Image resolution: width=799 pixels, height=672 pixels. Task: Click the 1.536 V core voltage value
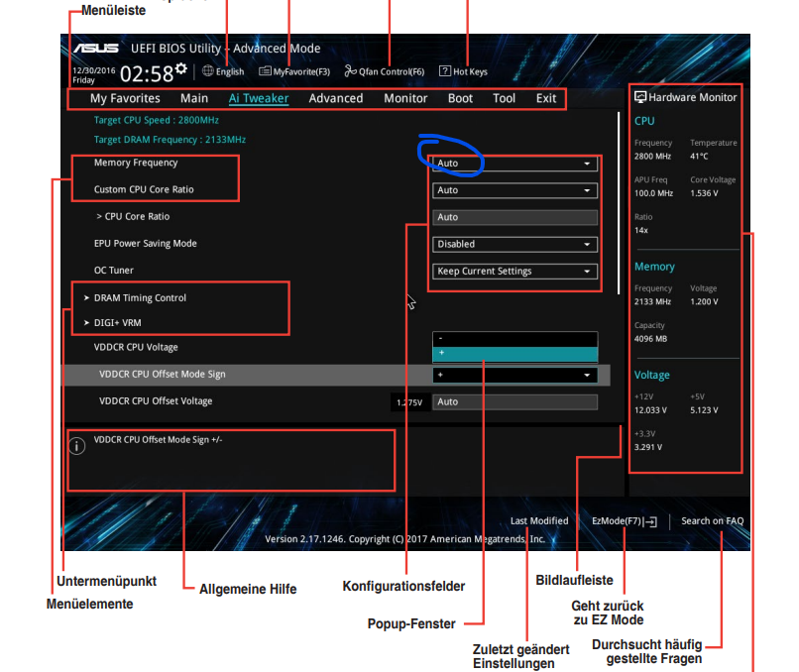pos(704,193)
